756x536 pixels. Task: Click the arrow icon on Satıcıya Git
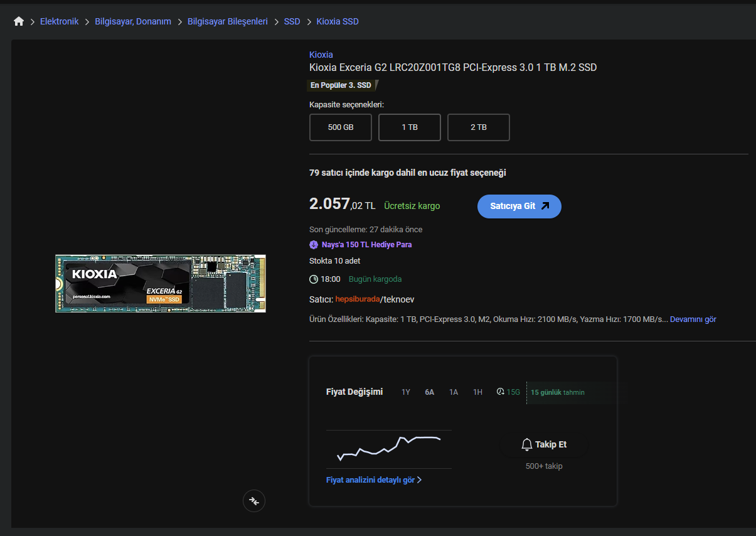pyautogui.click(x=545, y=206)
